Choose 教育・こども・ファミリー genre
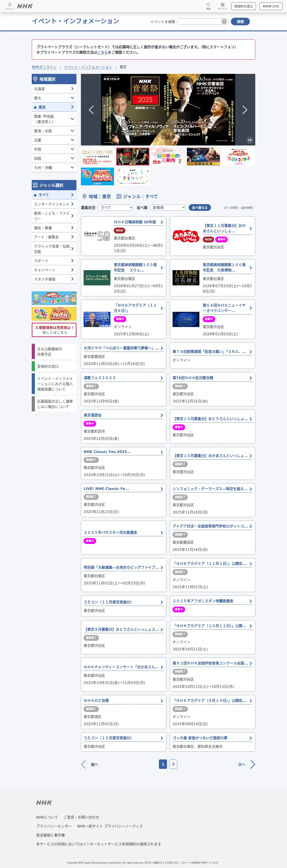287x868 pixels. point(54,216)
